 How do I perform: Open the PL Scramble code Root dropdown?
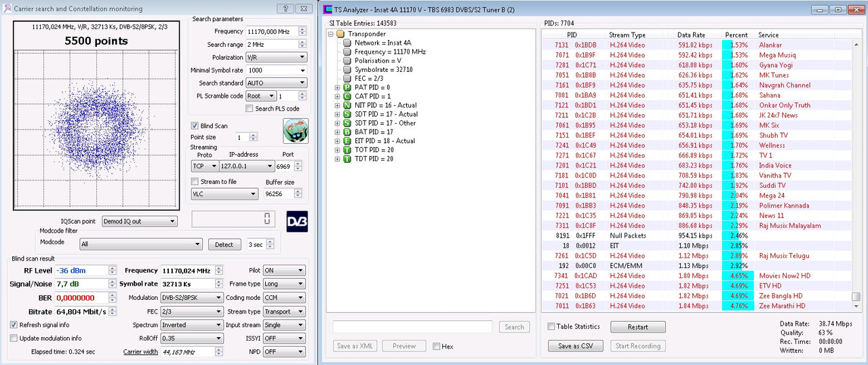pyautogui.click(x=261, y=96)
